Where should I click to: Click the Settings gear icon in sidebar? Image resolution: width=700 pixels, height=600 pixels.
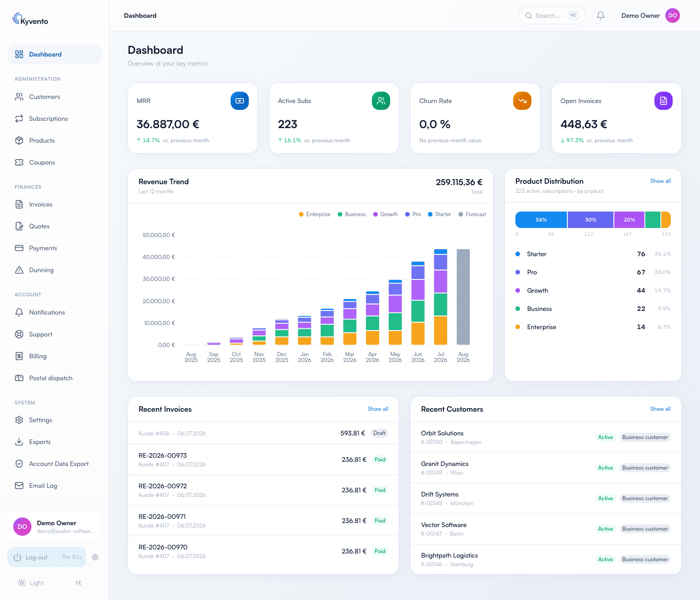pyautogui.click(x=19, y=420)
